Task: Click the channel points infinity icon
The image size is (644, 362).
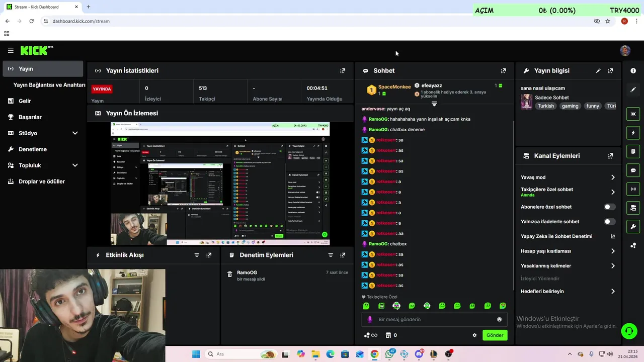Action: (371, 335)
